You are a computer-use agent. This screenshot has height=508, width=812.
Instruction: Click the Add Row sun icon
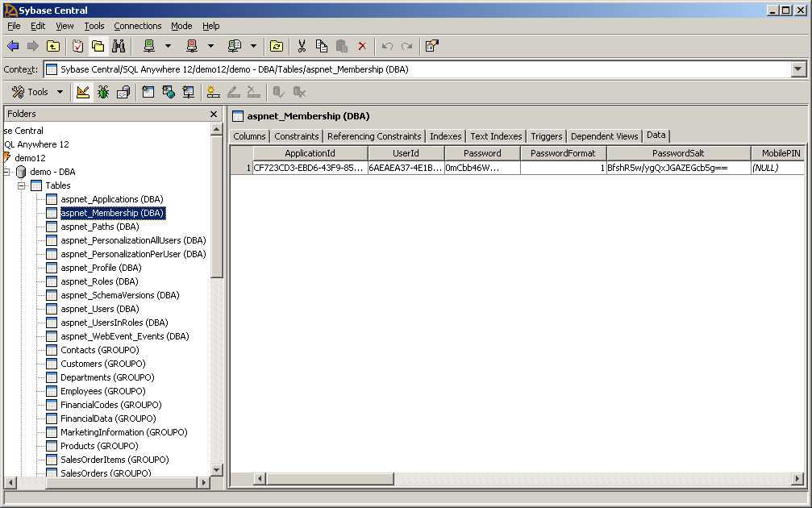[213, 92]
